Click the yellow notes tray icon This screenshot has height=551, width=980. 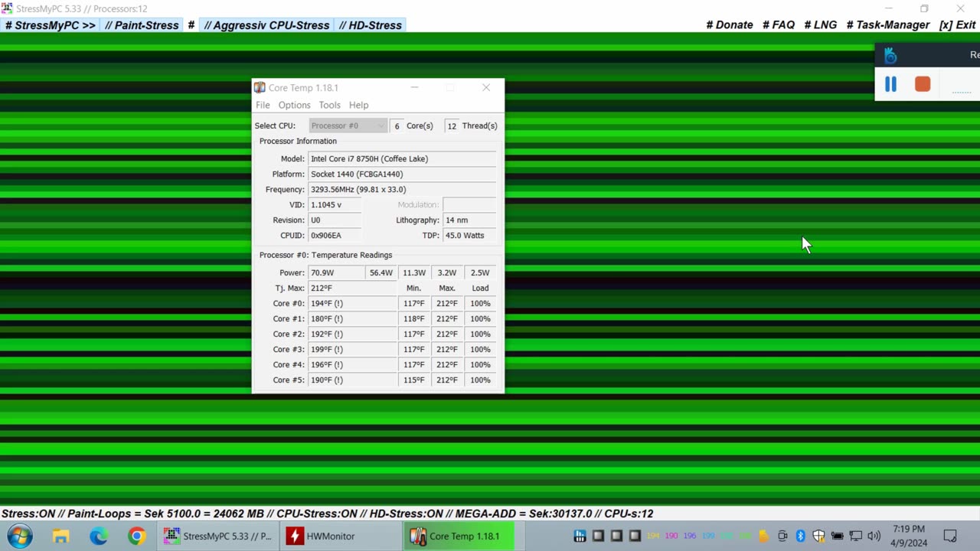(x=763, y=536)
